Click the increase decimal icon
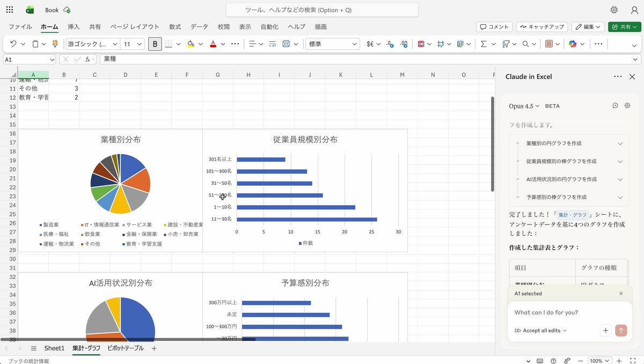644x364 pixels. [402, 43]
